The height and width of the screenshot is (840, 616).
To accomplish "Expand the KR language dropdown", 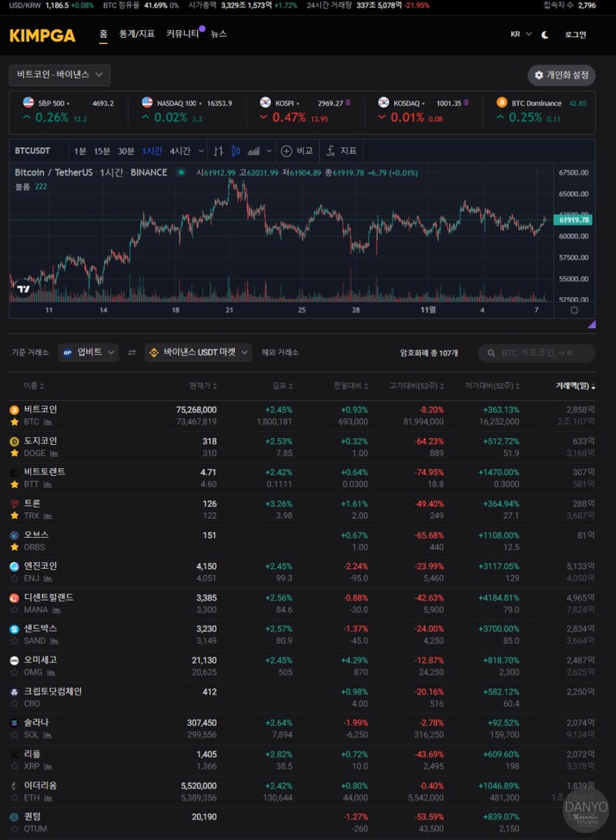I will click(521, 34).
